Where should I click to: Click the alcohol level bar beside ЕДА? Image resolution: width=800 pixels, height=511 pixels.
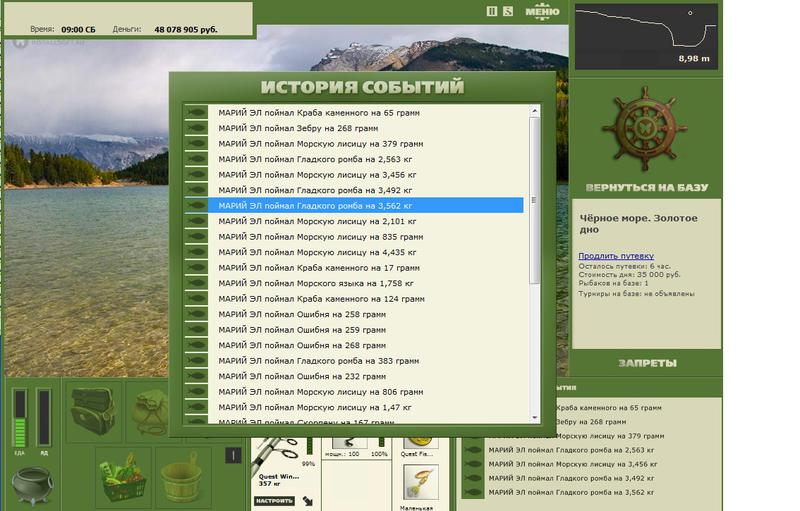tap(44, 418)
